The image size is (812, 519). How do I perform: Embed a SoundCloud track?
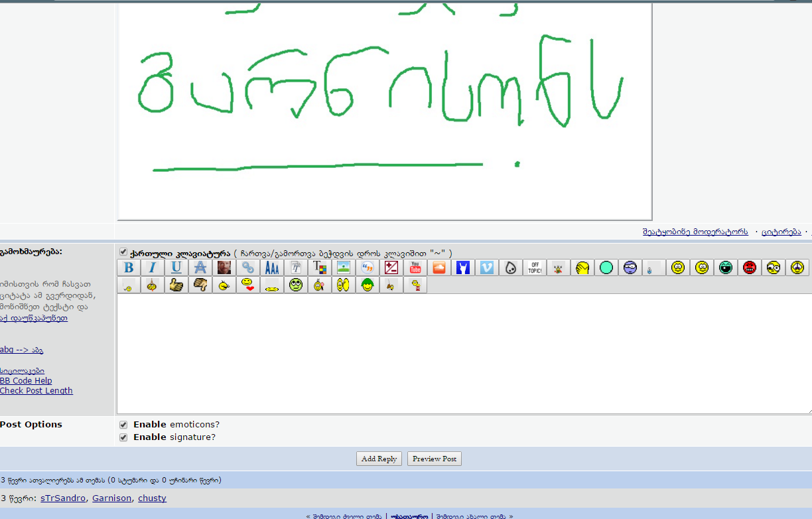[439, 267]
